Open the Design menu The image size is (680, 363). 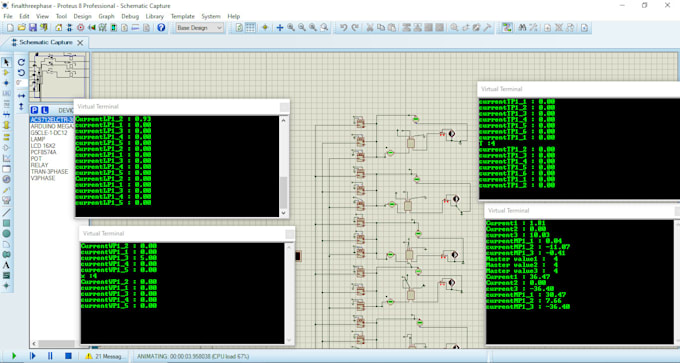82,16
